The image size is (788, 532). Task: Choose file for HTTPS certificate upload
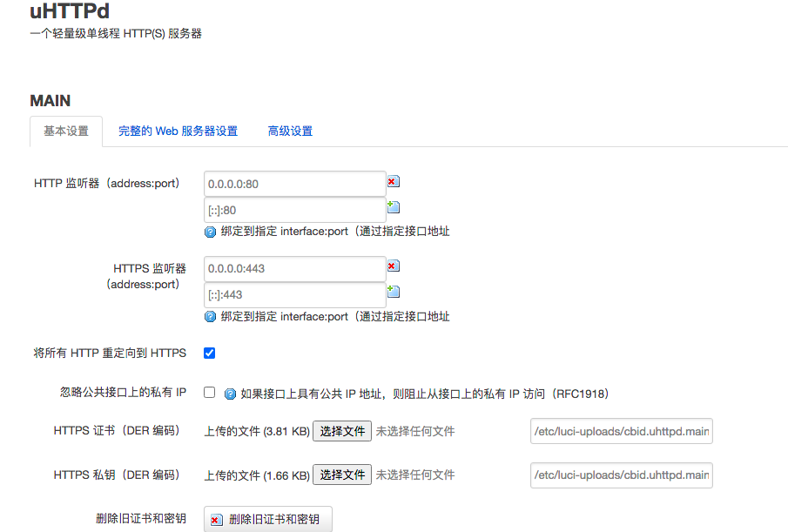click(342, 431)
